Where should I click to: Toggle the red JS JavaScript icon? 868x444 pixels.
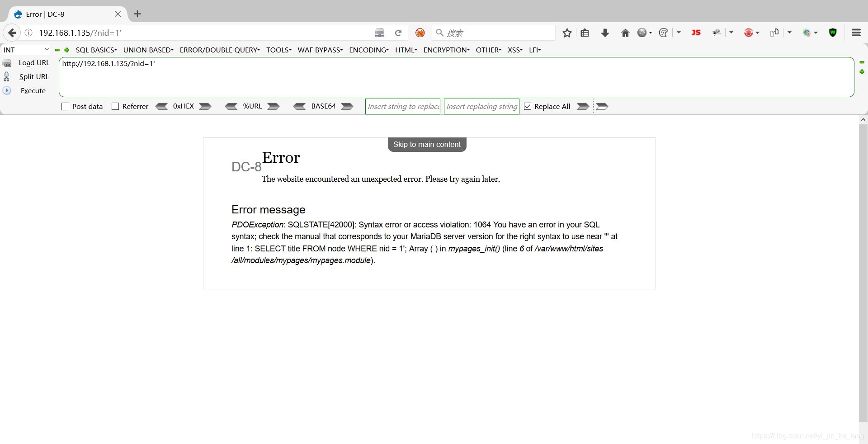696,33
